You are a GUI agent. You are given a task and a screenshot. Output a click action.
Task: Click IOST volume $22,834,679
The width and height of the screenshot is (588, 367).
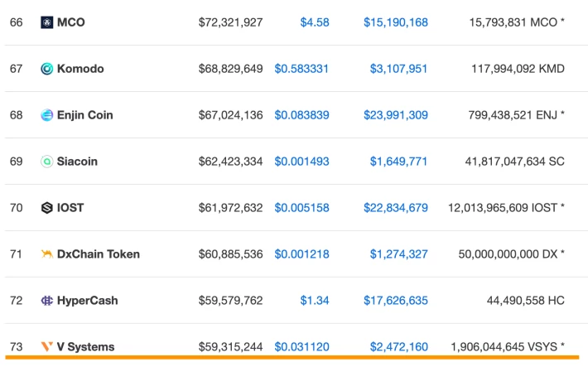coord(396,207)
